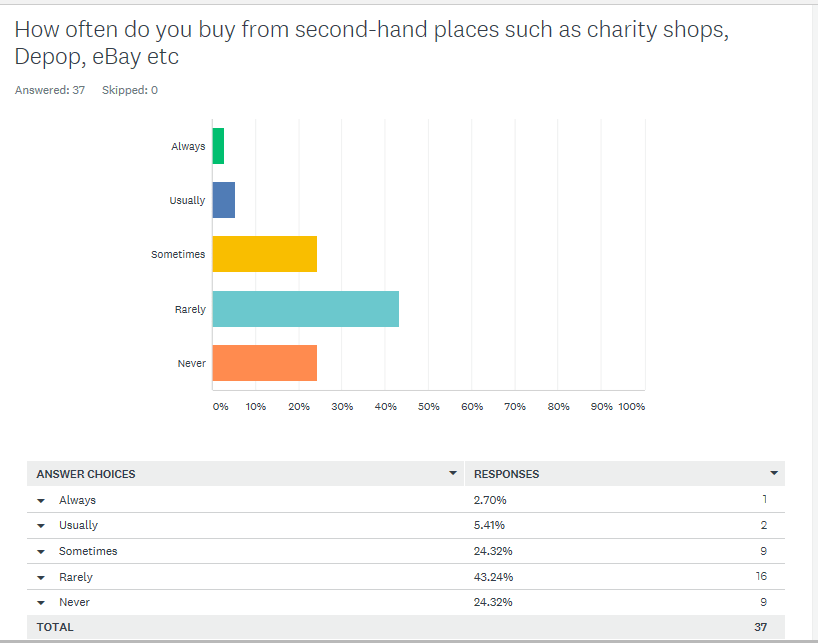
Task: Expand the Usually answer row arrow
Action: coord(41,526)
